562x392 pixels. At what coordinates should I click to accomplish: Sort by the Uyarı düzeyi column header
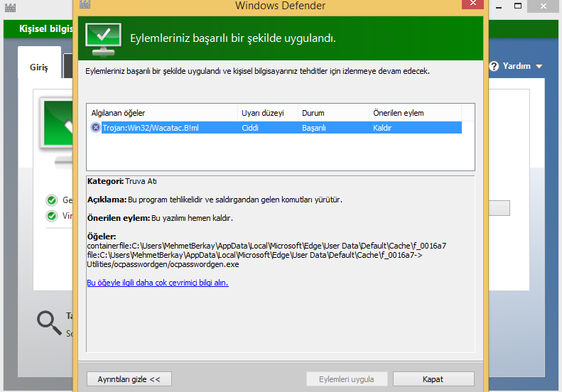click(268, 113)
